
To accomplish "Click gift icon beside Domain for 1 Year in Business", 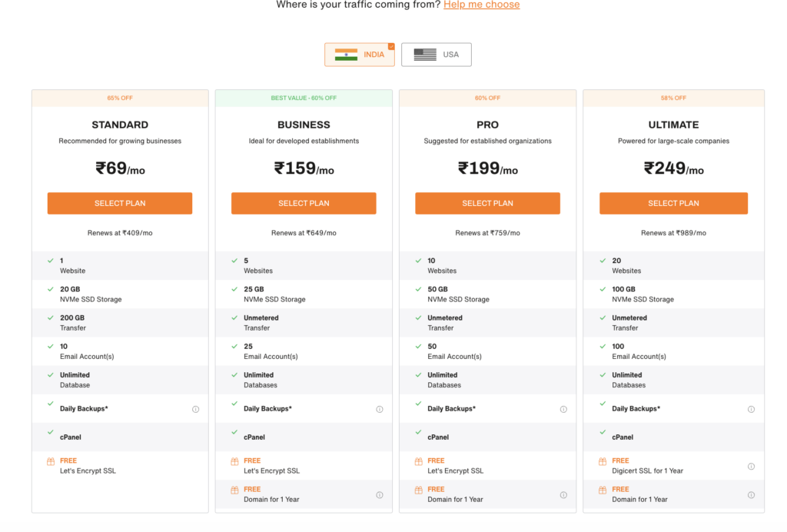I will coord(234,490).
